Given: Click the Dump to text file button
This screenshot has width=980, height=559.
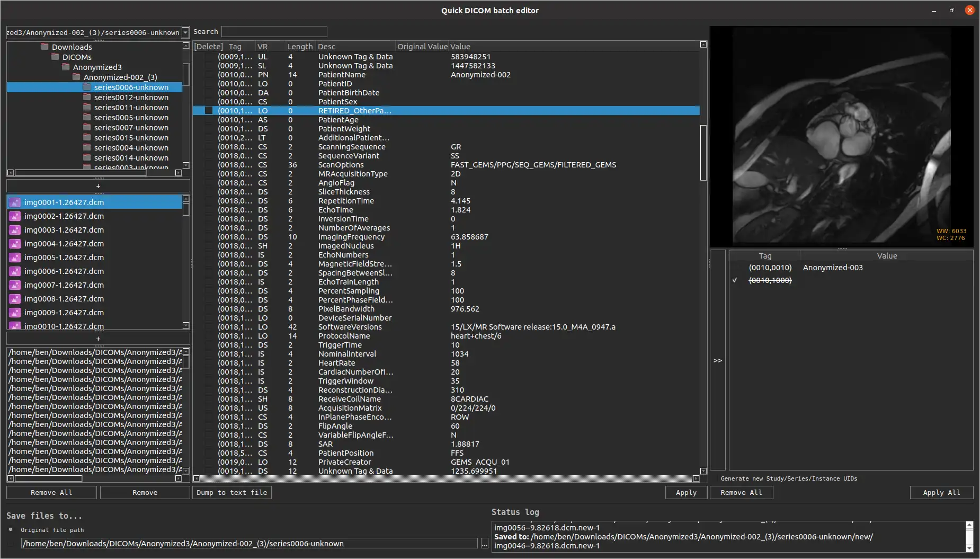Looking at the screenshot, I should pyautogui.click(x=232, y=492).
